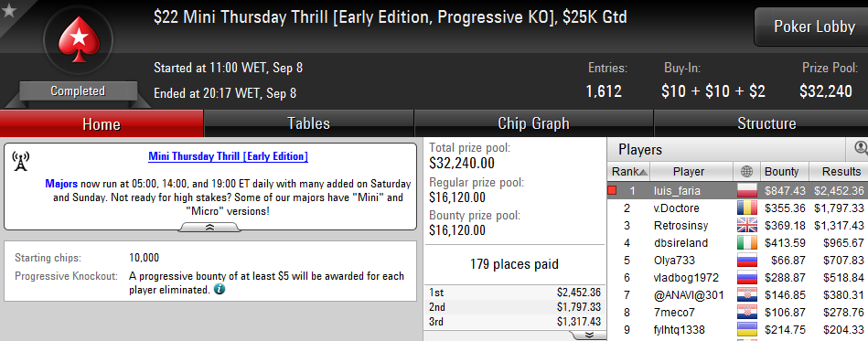Switch to the Tables tab
Viewport: 868px width, 341px height.
click(309, 123)
